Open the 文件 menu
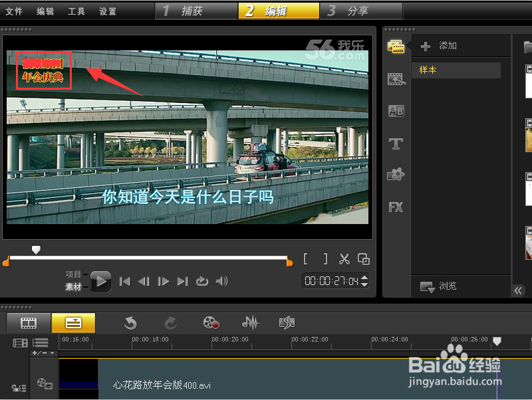 tap(14, 11)
